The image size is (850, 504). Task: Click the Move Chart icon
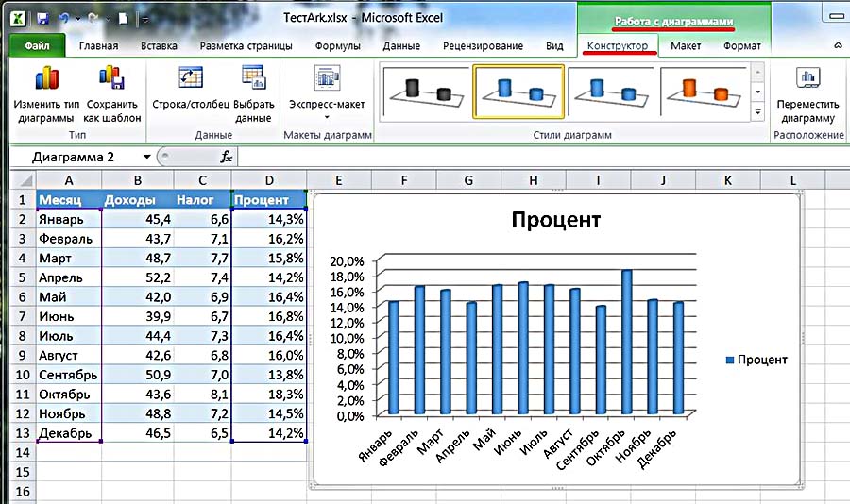[x=807, y=77]
